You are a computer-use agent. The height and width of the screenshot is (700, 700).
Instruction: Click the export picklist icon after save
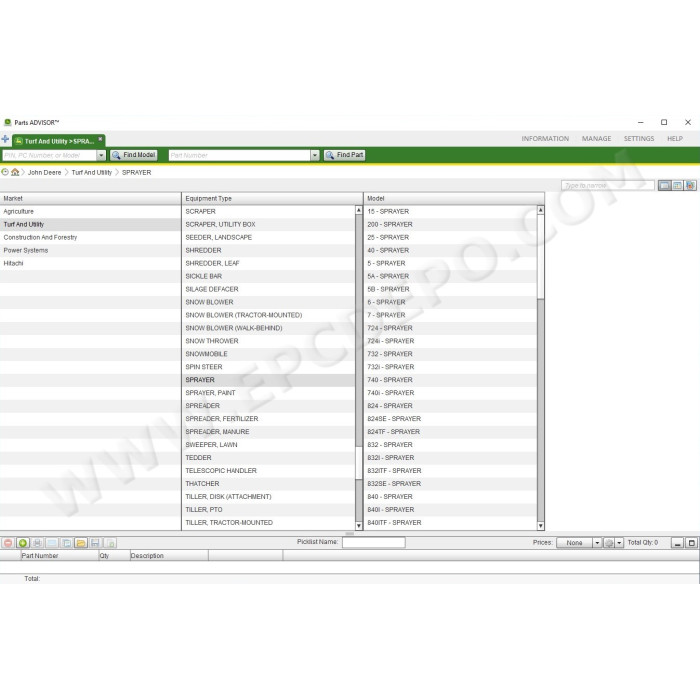click(x=110, y=543)
